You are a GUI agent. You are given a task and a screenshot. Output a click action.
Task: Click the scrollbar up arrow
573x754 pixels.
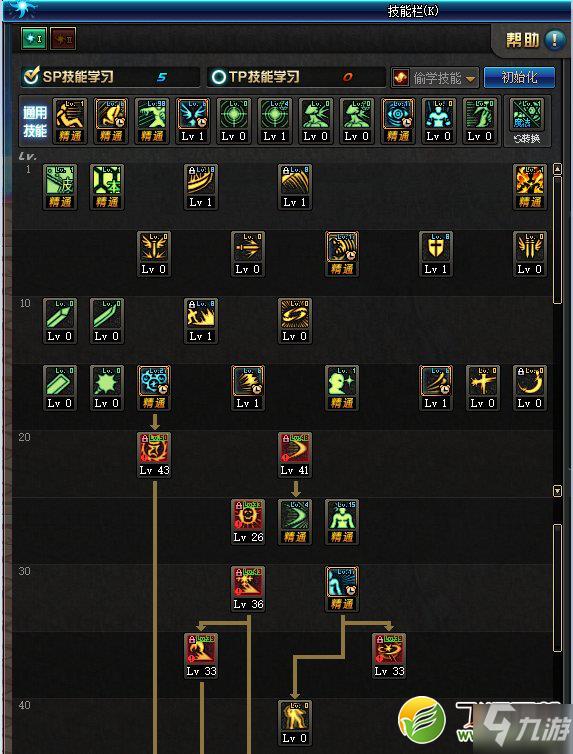pyautogui.click(x=558, y=169)
